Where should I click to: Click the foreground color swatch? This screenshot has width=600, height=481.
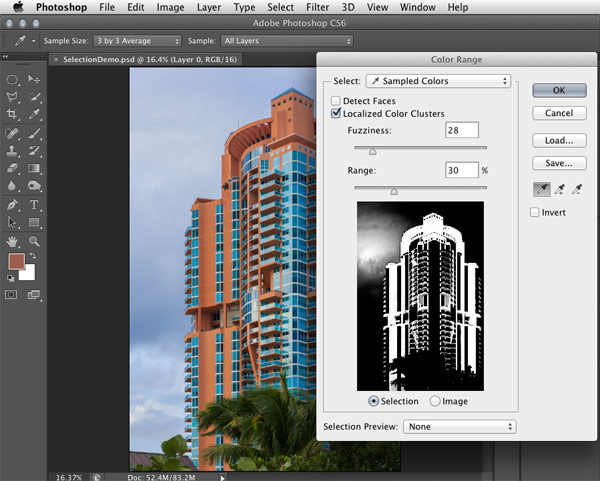tap(16, 261)
